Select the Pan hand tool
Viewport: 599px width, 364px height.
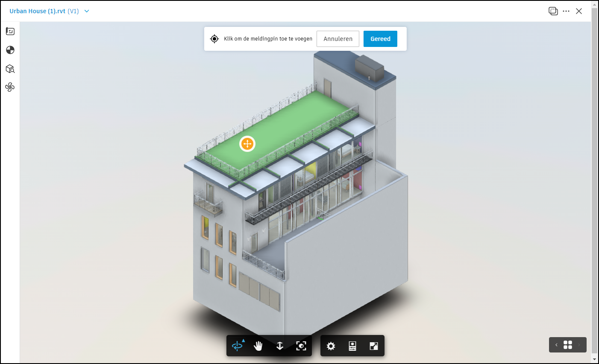(258, 346)
